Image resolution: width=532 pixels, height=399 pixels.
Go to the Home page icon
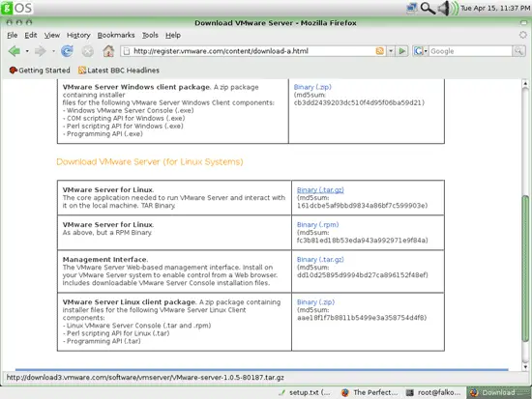click(x=108, y=51)
